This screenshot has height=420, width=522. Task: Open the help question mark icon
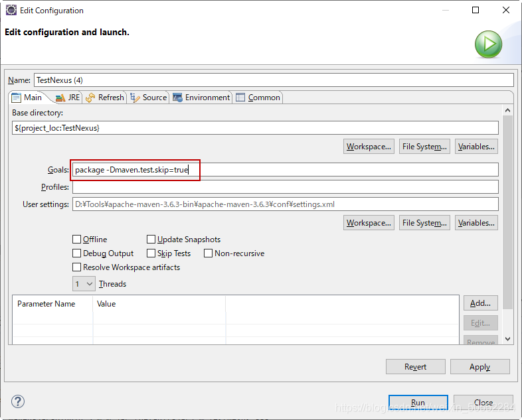coord(18,401)
